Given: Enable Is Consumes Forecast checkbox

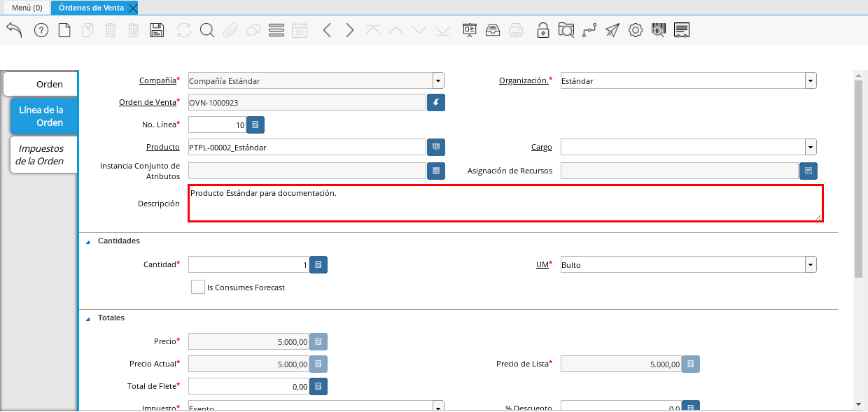Looking at the screenshot, I should click(198, 287).
